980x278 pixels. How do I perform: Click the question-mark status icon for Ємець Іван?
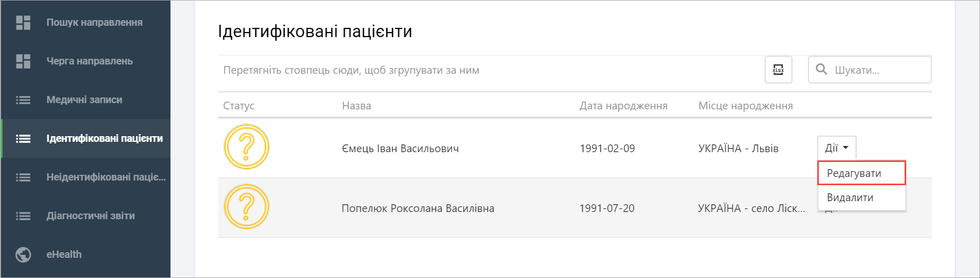(x=246, y=147)
